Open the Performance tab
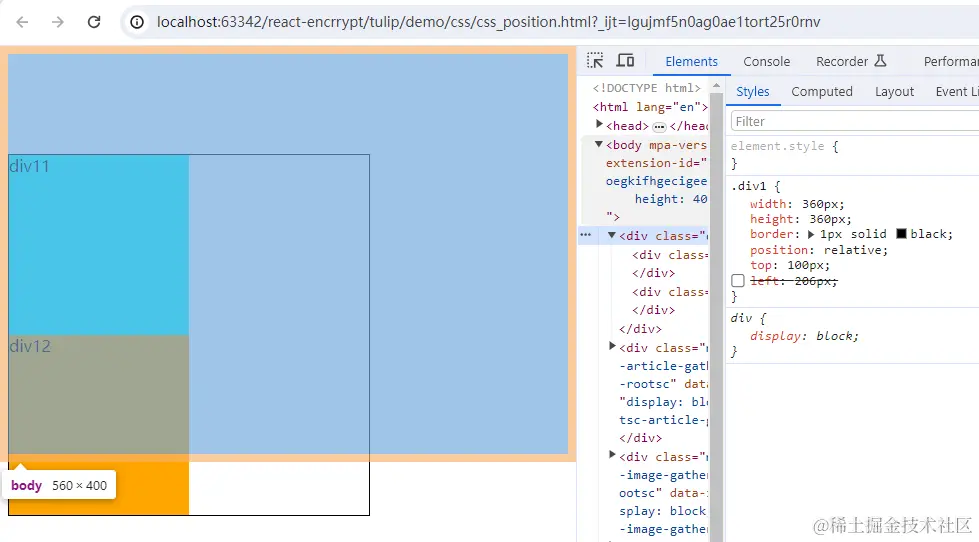Screen dimensions: 979x542 click(950, 61)
